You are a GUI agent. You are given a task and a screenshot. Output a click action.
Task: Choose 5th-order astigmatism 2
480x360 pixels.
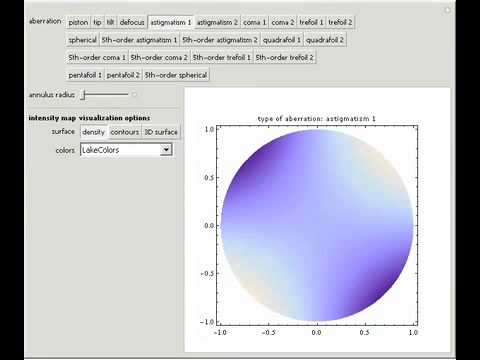(x=220, y=40)
